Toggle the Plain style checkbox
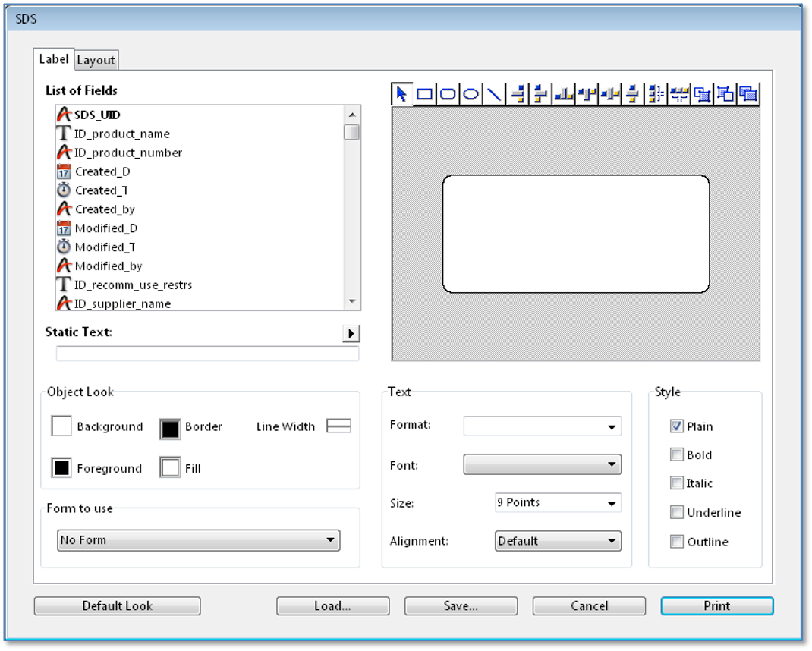The width and height of the screenshot is (812, 651). [x=676, y=426]
